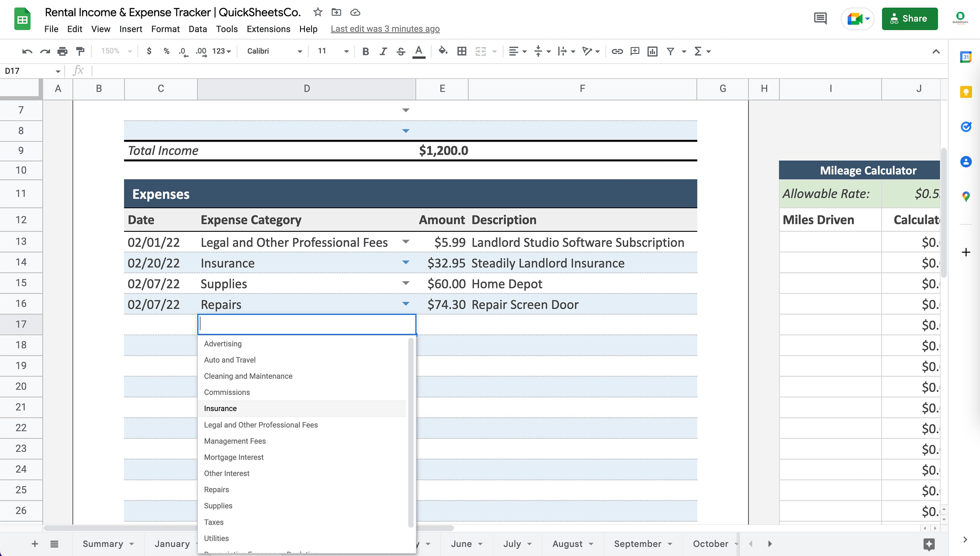Add a new sheet
Image resolution: width=980 pixels, height=556 pixels.
tap(34, 544)
